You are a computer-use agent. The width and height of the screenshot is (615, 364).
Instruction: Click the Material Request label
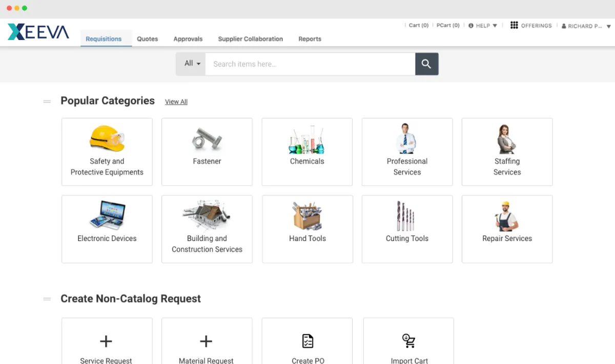pyautogui.click(x=206, y=360)
